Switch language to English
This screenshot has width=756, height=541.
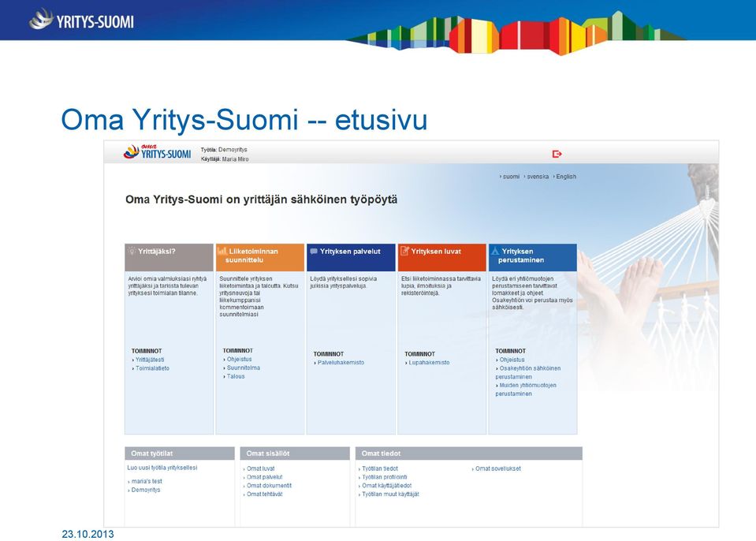click(564, 177)
